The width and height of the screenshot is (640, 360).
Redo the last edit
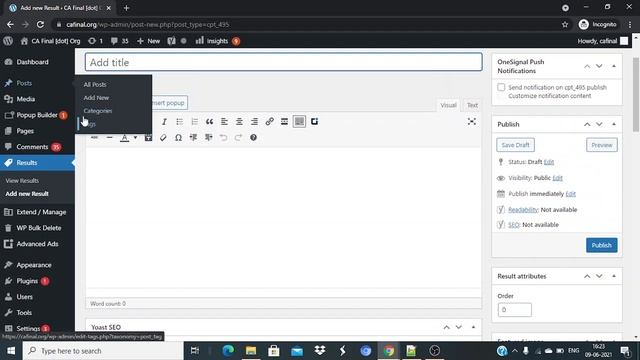tap(238, 138)
